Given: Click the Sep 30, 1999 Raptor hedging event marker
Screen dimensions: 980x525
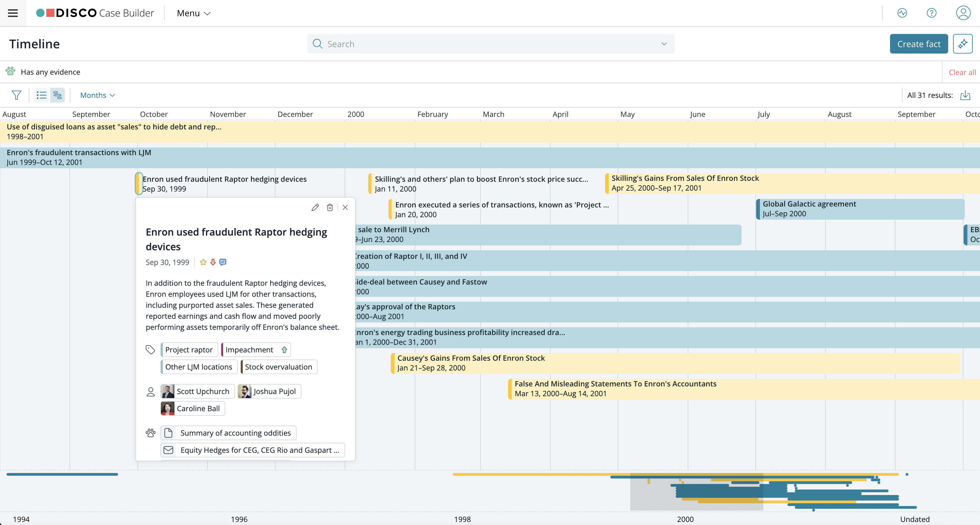Looking at the screenshot, I should (x=139, y=184).
